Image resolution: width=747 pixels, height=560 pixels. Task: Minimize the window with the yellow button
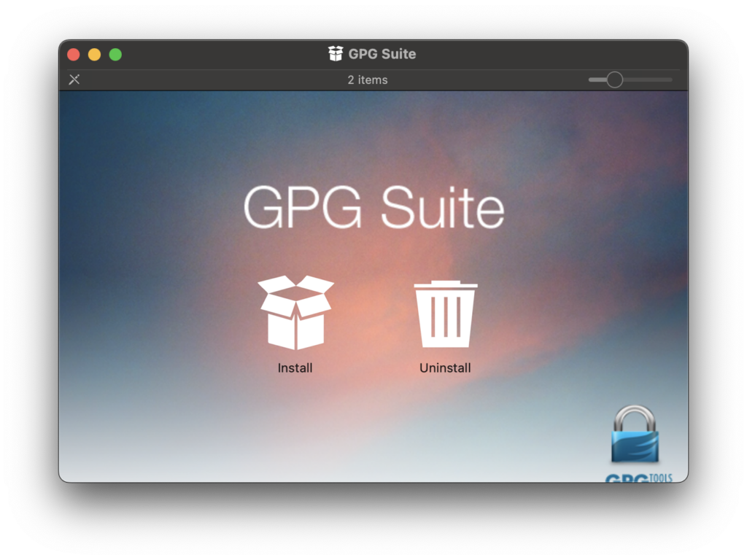94,55
